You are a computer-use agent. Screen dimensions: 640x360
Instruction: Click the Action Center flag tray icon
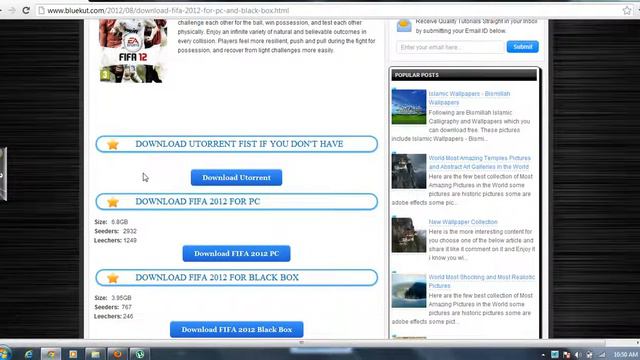566,355
